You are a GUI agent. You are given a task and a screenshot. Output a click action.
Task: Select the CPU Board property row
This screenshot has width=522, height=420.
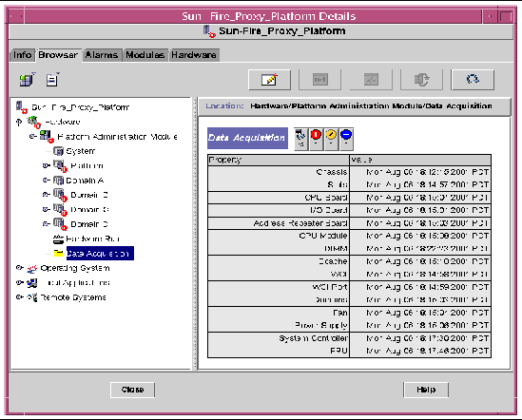(349, 198)
